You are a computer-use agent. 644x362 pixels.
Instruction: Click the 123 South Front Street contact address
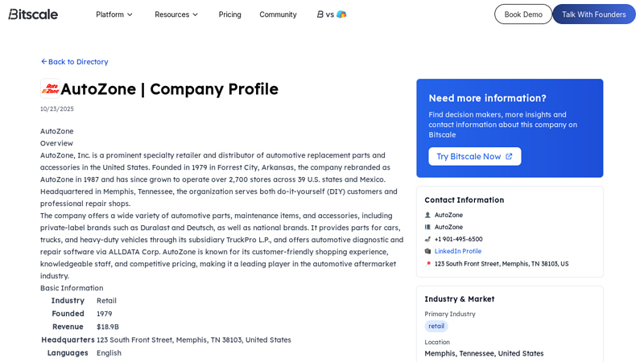[x=501, y=263]
